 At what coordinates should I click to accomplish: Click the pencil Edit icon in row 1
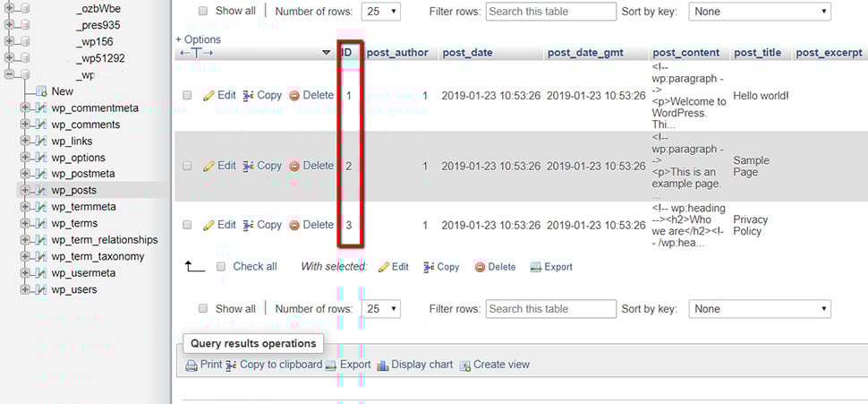pyautogui.click(x=208, y=96)
